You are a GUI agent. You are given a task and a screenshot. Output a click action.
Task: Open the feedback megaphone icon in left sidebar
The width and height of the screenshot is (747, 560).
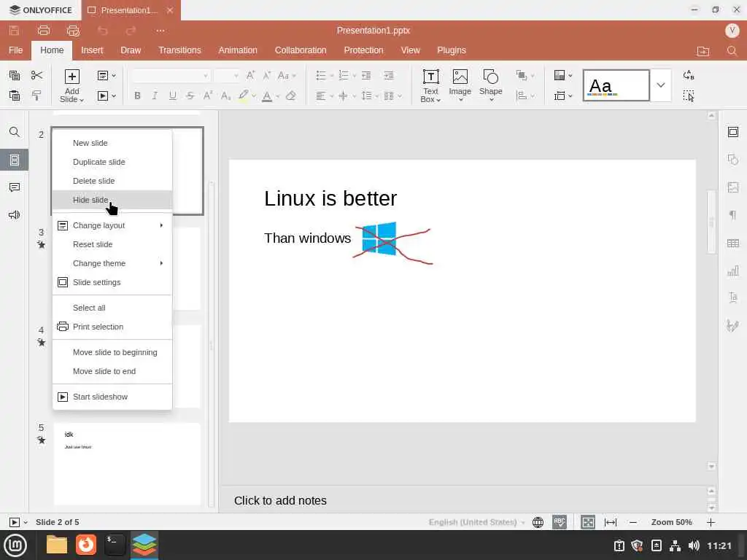point(15,215)
